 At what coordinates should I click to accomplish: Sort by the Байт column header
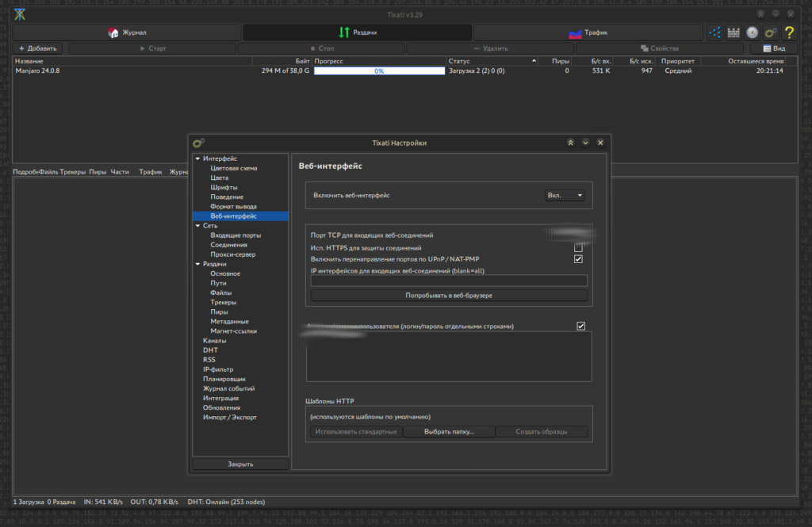(282, 61)
